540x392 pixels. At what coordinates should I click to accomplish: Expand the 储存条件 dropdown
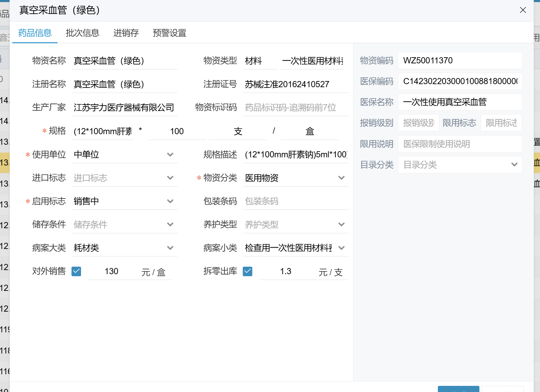[x=170, y=224]
